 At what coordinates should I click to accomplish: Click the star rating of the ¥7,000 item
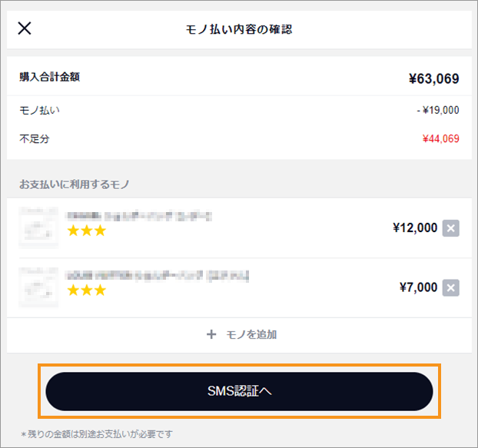click(87, 290)
